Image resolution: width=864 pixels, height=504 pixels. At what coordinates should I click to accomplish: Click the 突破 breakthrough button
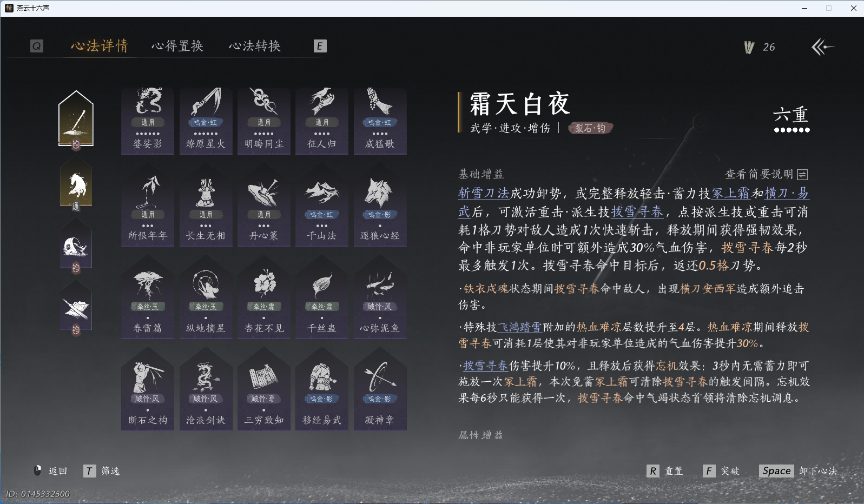pos(721,471)
